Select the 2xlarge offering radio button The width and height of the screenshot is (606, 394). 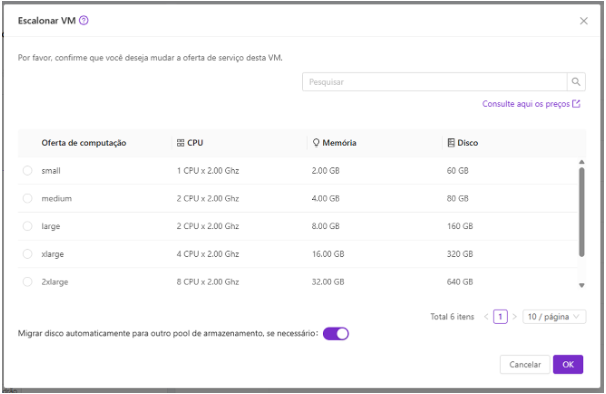pyautogui.click(x=27, y=282)
